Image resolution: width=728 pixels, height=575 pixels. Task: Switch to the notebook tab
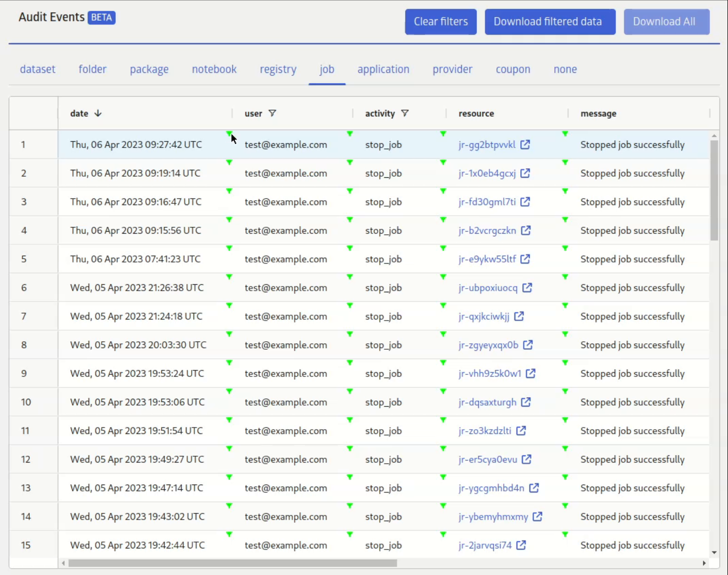tap(214, 69)
